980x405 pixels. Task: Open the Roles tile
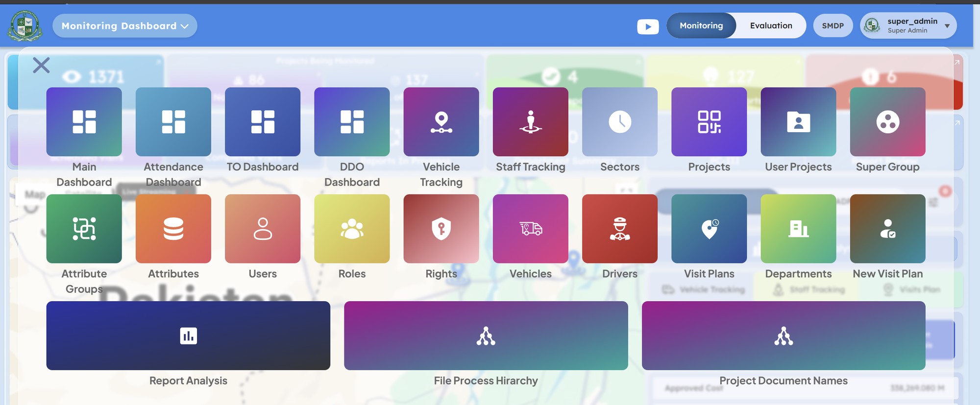pos(352,229)
